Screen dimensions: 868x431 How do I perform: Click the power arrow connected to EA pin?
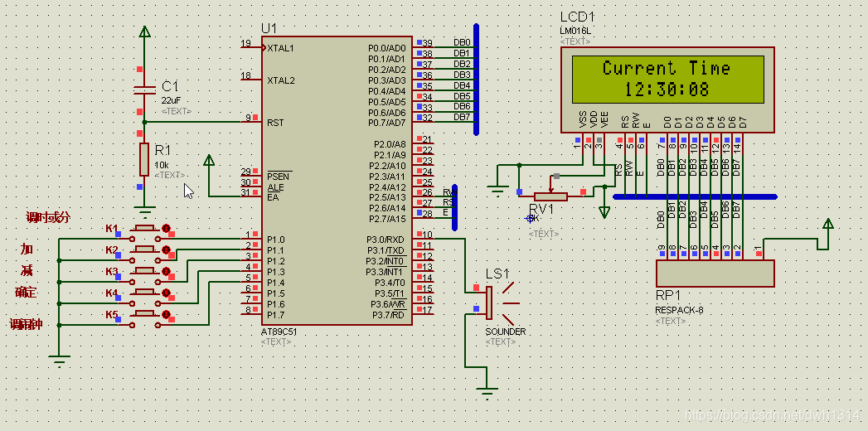209,161
